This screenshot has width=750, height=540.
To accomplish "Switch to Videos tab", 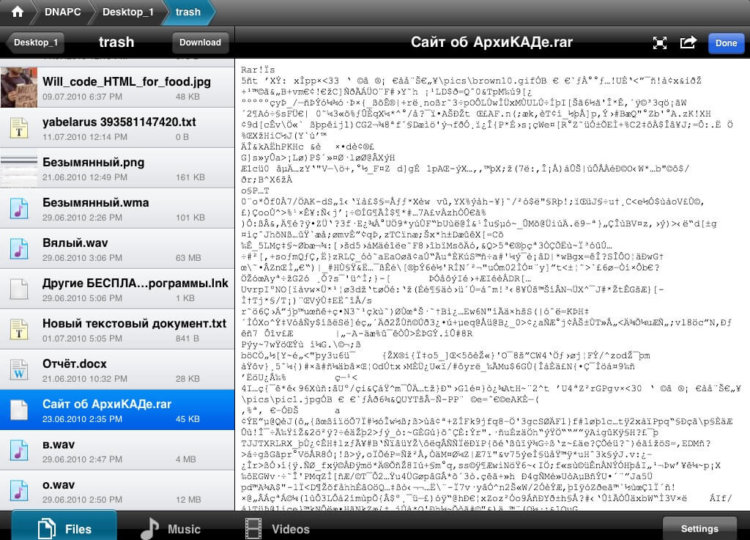I will tap(277, 528).
